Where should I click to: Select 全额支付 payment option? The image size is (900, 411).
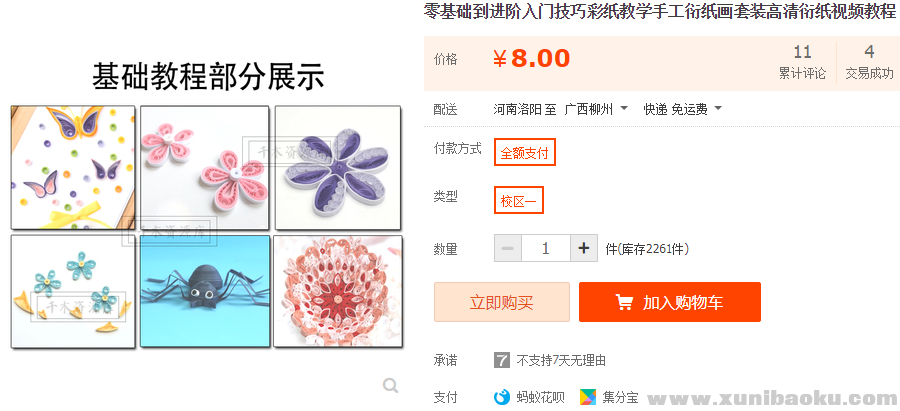(x=524, y=153)
